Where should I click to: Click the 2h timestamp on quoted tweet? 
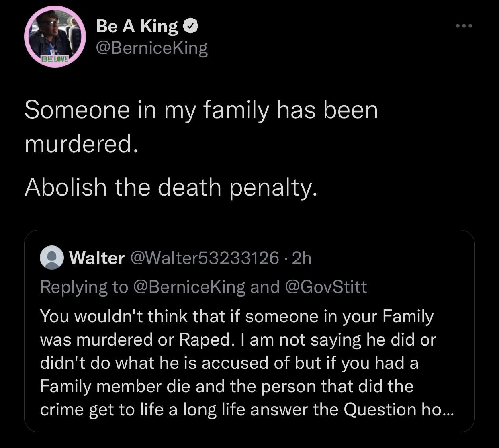coord(302,258)
